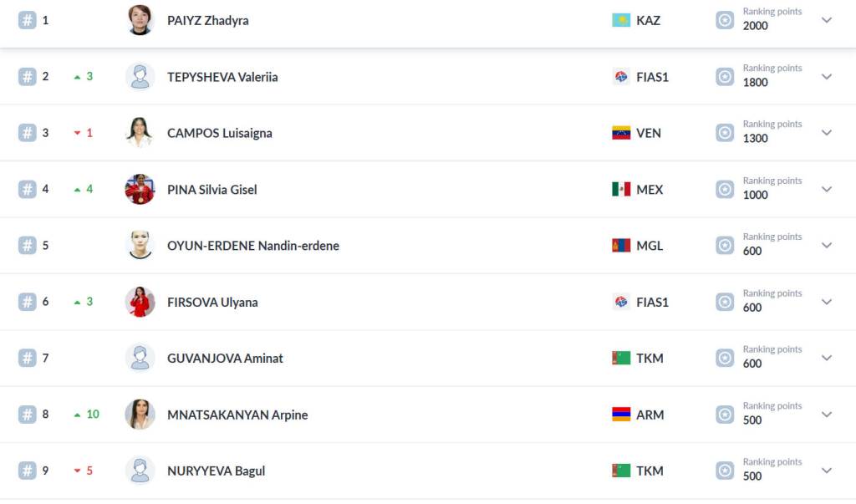This screenshot has width=856, height=504.
Task: Click the Venezuela flag next to VEN
Action: click(x=621, y=133)
